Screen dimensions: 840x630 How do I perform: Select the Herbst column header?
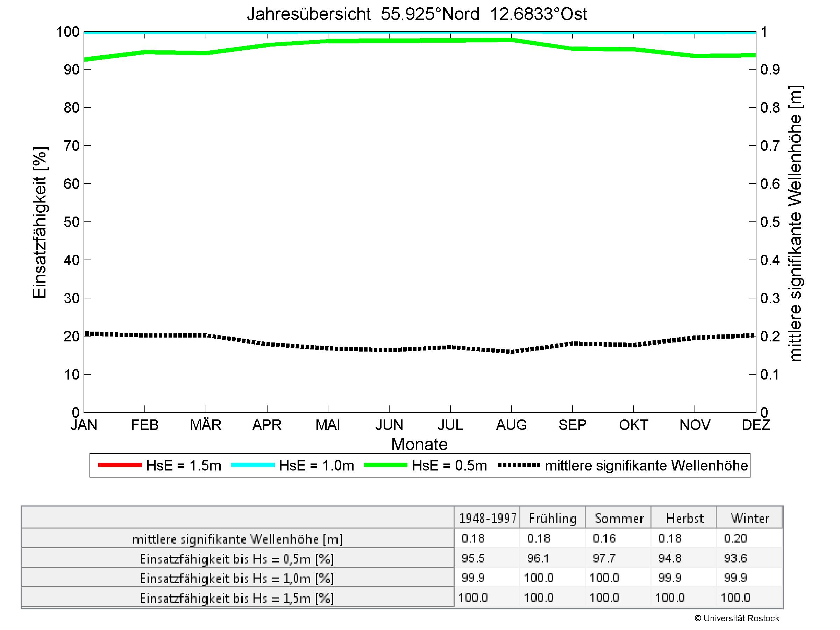tap(685, 518)
